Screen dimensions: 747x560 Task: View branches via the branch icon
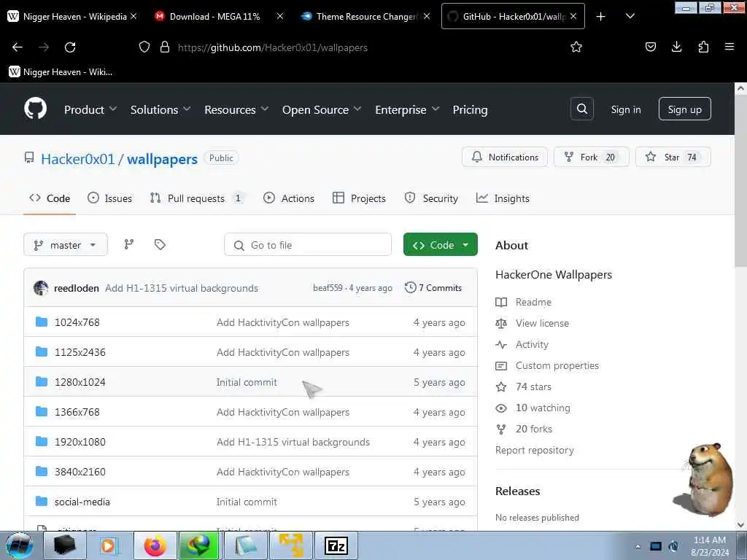point(129,244)
